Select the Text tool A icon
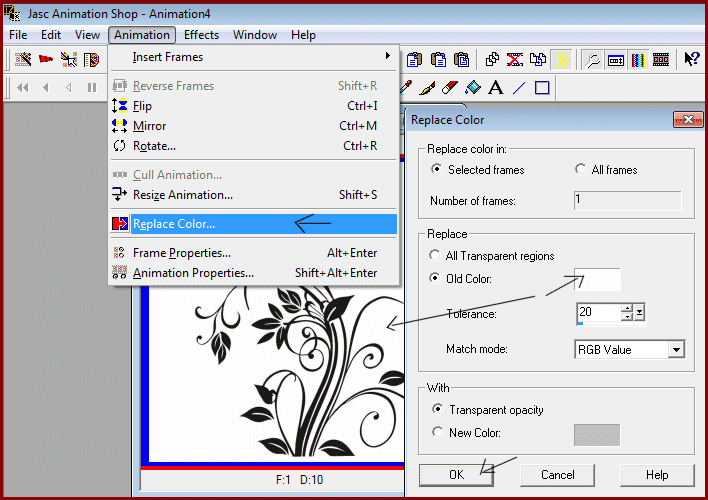This screenshot has width=708, height=500. (x=496, y=88)
